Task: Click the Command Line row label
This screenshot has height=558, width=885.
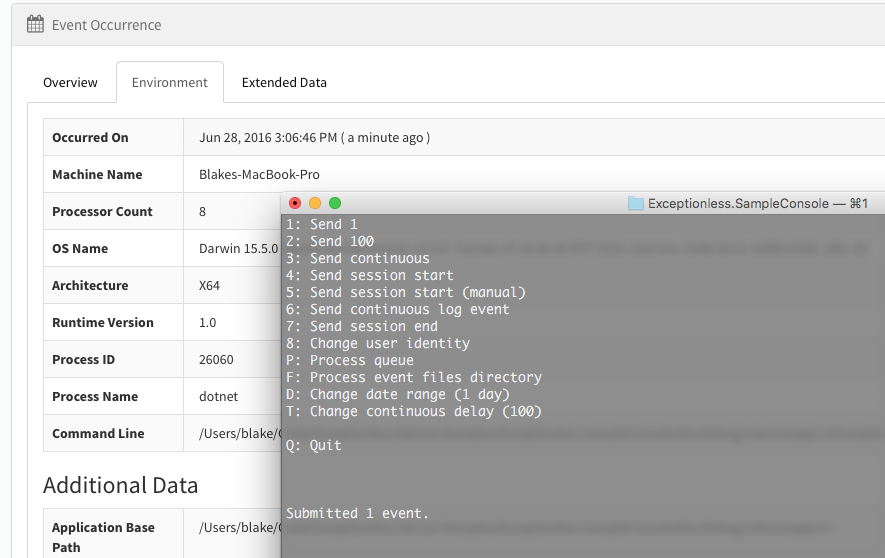Action: 98,433
